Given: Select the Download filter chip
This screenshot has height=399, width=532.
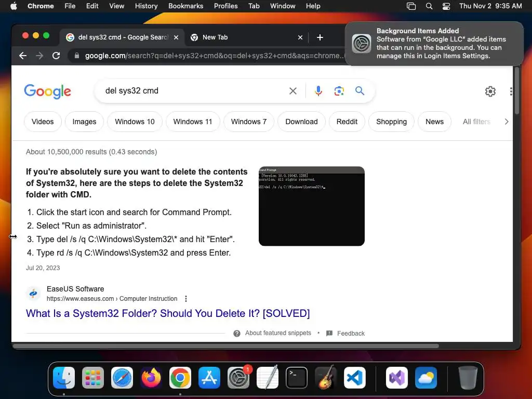Looking at the screenshot, I should point(301,122).
